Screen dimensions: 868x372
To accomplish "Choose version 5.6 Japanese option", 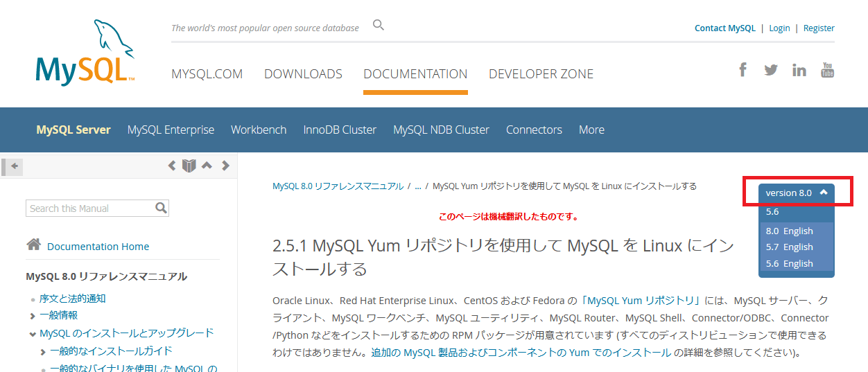I will [x=772, y=212].
